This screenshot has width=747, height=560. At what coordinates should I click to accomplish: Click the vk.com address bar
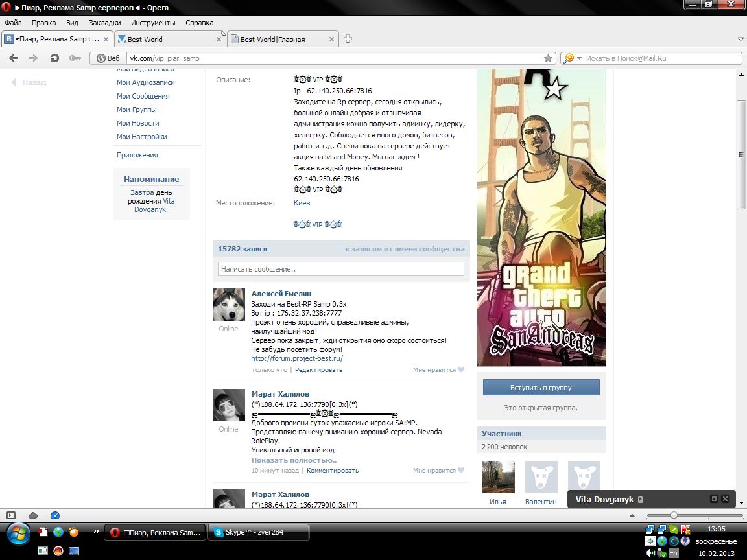[x=333, y=58]
